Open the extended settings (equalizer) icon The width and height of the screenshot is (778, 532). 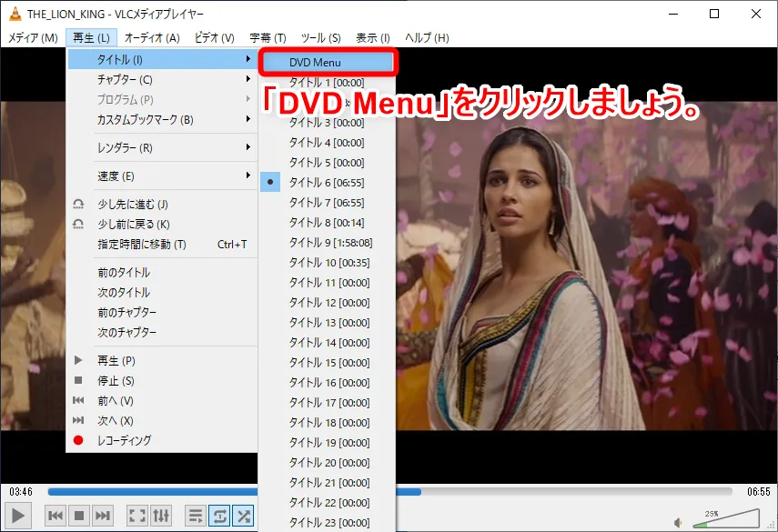tap(161, 517)
